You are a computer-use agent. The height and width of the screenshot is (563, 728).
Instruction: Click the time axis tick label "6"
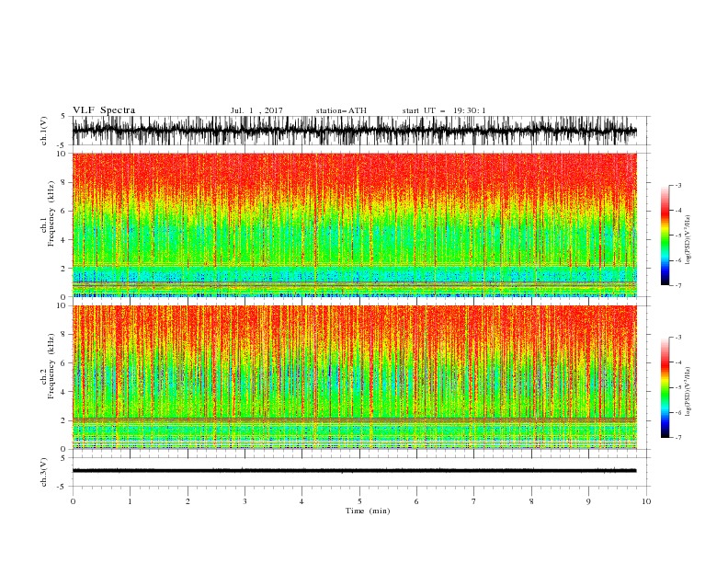[416, 501]
